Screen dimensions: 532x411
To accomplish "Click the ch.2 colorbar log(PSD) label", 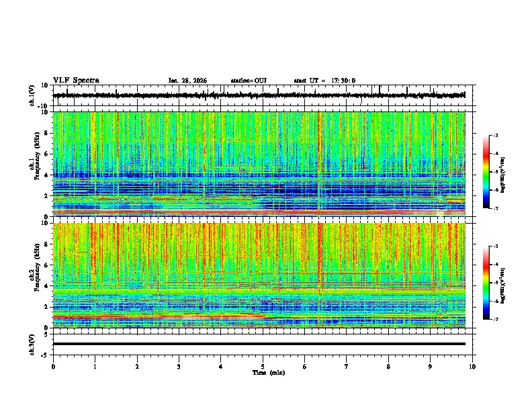I will click(x=503, y=285).
